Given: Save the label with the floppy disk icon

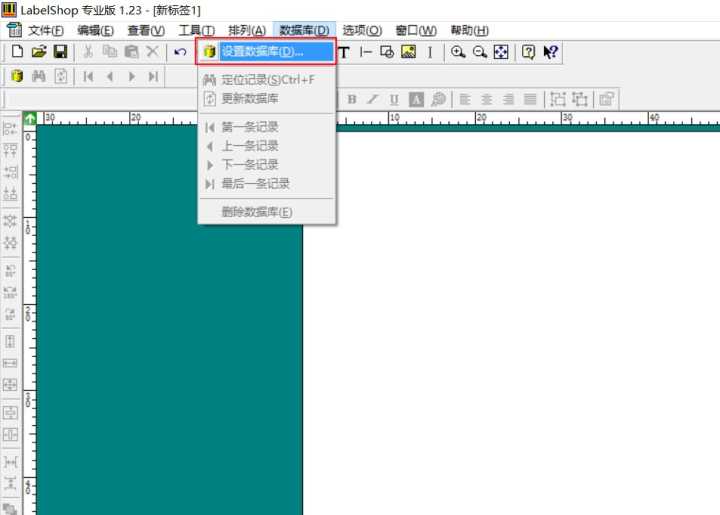Looking at the screenshot, I should (60, 51).
